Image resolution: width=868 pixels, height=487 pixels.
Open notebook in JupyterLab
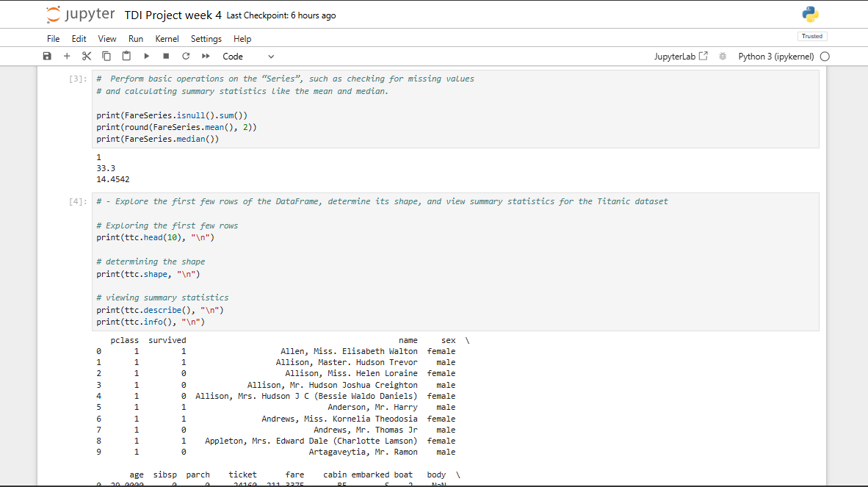click(681, 57)
